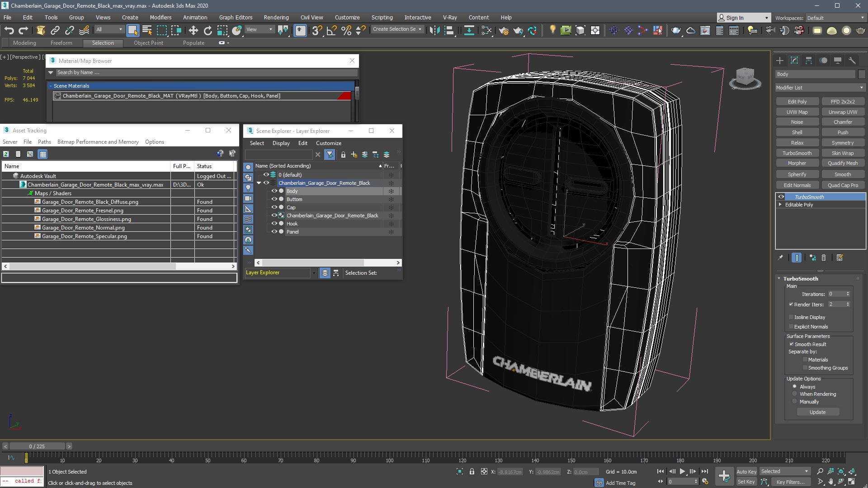Click the filter funnel icon in Scene Explorer
The height and width of the screenshot is (488, 868).
pos(330,155)
